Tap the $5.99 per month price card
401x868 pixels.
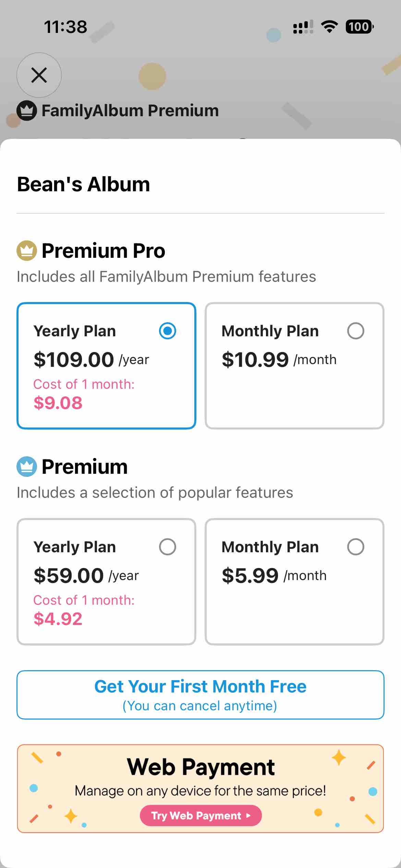click(x=294, y=582)
